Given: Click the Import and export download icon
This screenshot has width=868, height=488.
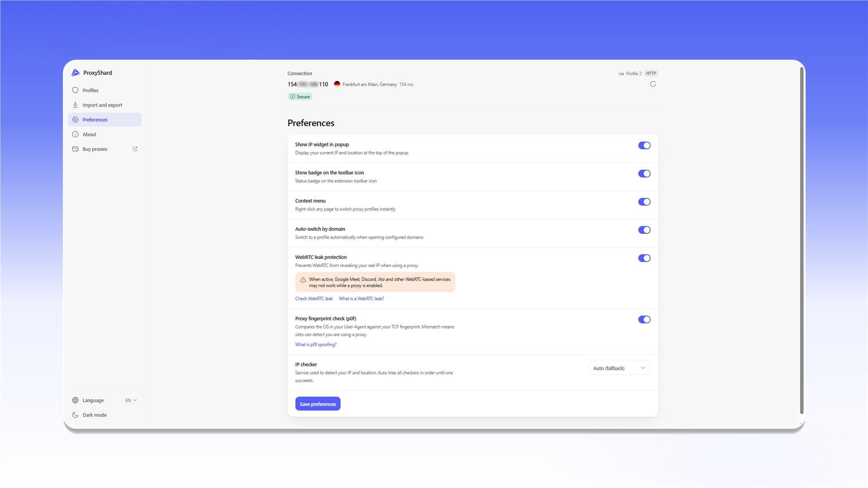Looking at the screenshot, I should tap(75, 105).
